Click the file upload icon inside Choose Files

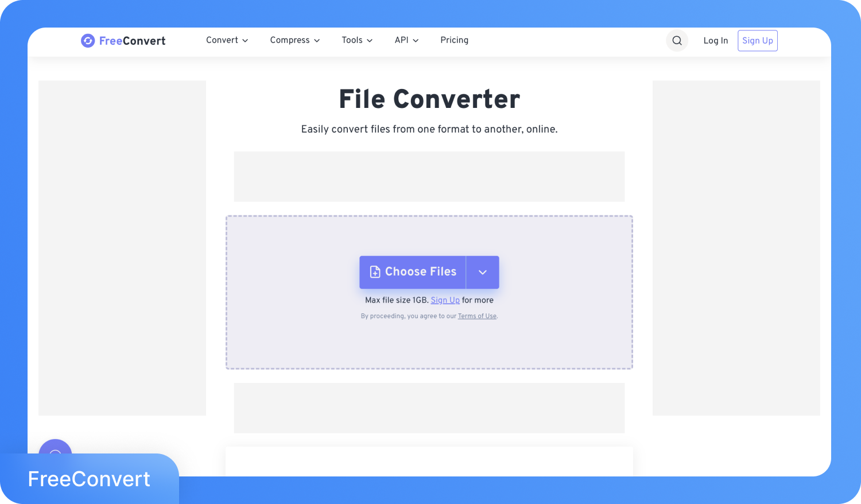pyautogui.click(x=375, y=272)
